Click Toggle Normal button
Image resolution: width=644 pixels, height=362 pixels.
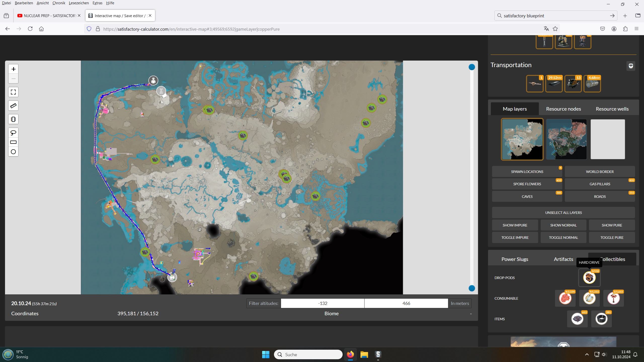coord(563,238)
